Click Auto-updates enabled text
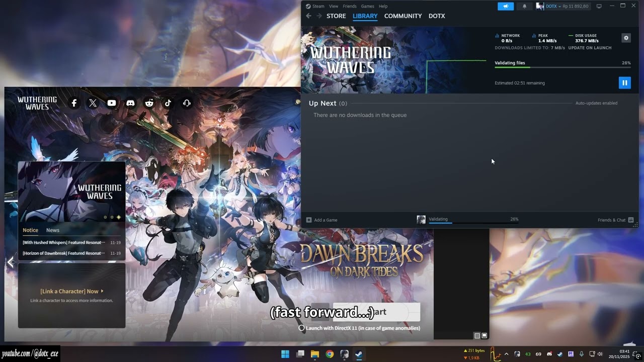 tap(596, 103)
